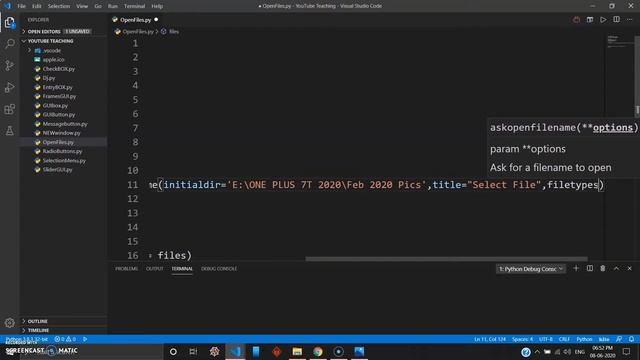This screenshot has width=640, height=360.
Task: Open File Explorer from the taskbar
Action: click(x=297, y=351)
